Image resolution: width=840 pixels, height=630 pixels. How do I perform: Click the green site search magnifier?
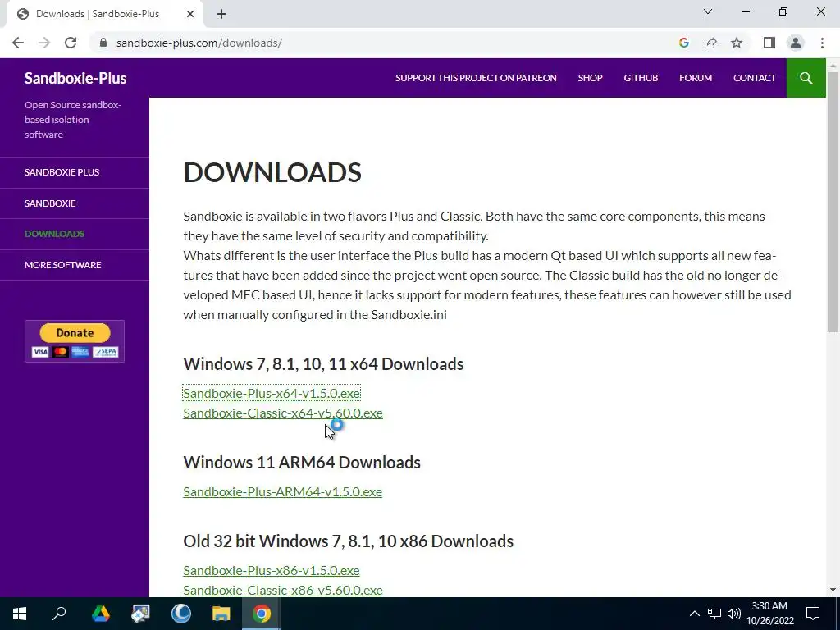pos(806,78)
